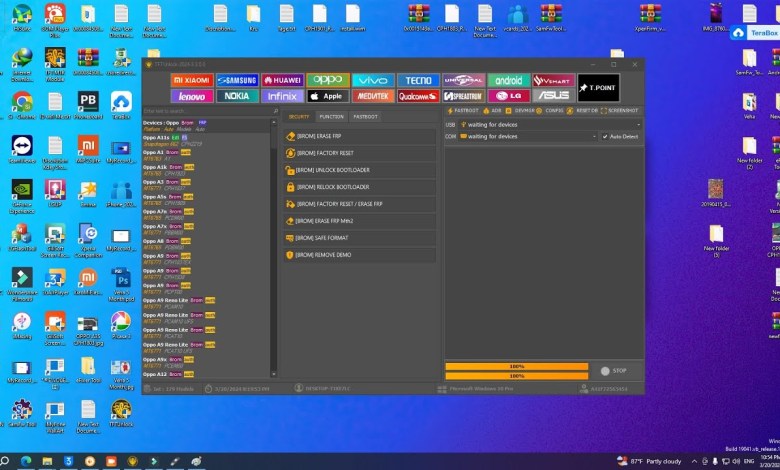Select Oppo A9x in device list
This screenshot has height=470, width=780.
point(206,362)
